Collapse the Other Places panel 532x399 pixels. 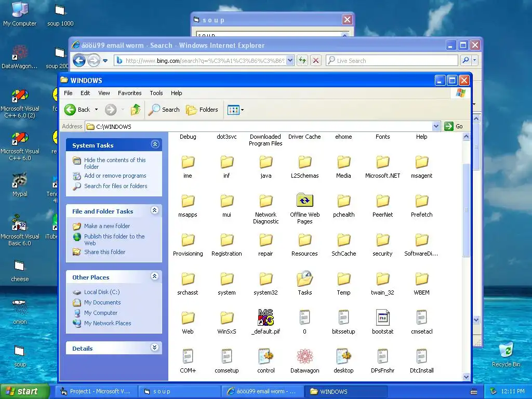155,276
